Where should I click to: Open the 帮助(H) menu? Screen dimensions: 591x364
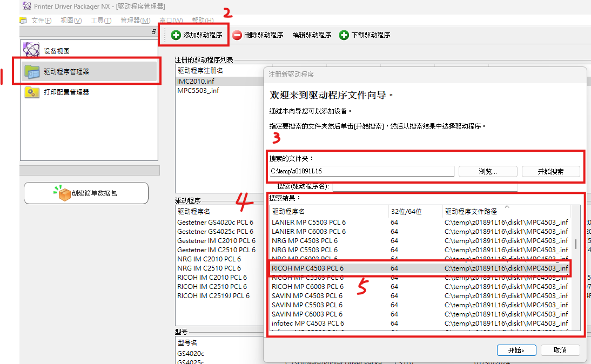(203, 21)
